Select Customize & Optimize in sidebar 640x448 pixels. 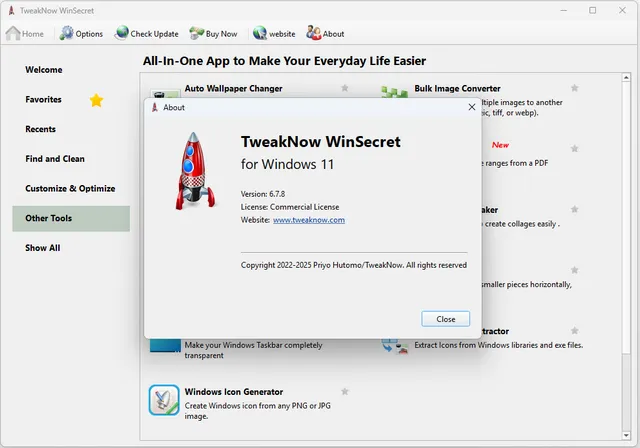tap(70, 188)
